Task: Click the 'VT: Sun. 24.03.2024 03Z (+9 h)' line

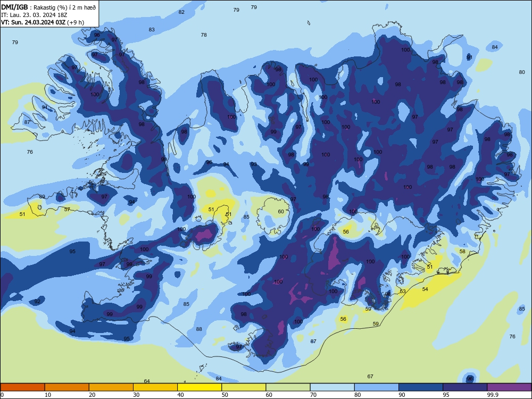Action: tap(43, 22)
